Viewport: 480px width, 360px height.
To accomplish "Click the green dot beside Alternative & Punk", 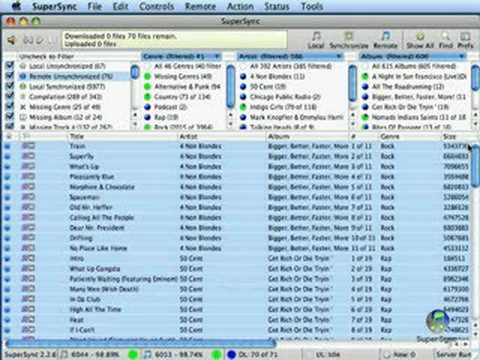I will [147, 87].
